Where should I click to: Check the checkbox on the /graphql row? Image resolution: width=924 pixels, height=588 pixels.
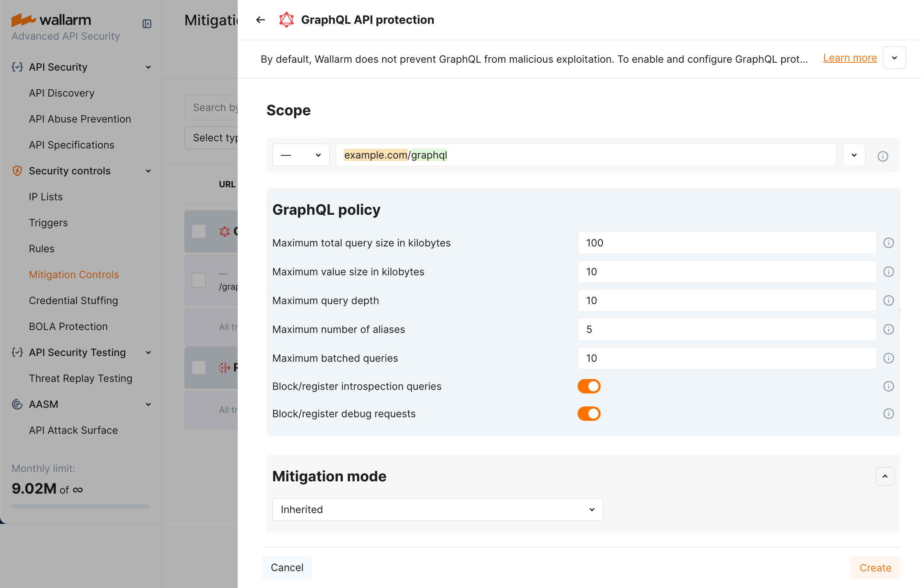pyautogui.click(x=198, y=280)
